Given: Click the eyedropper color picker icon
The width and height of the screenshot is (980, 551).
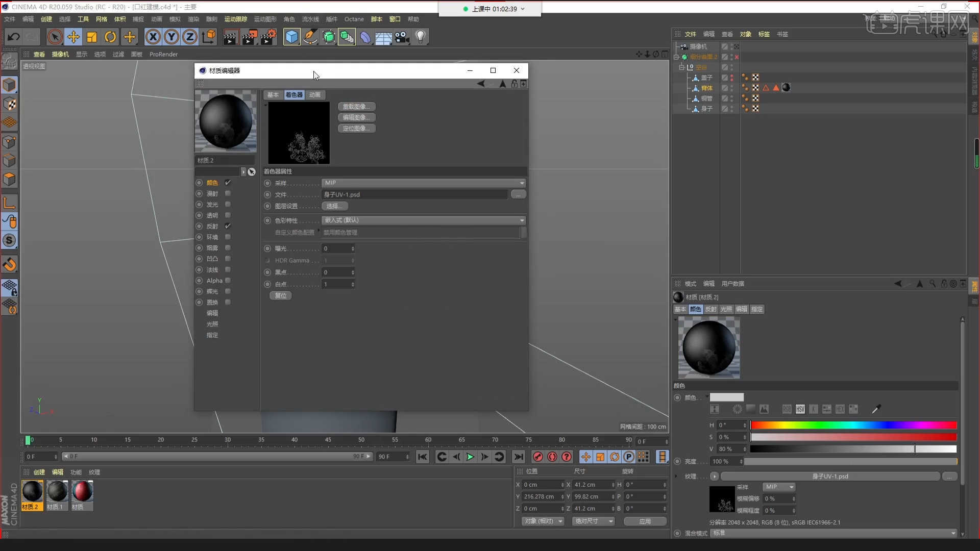Looking at the screenshot, I should pyautogui.click(x=876, y=409).
